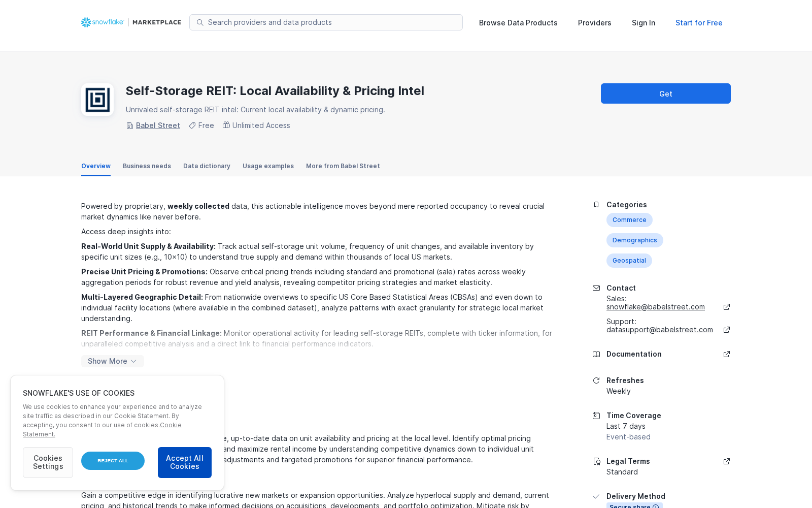Select the Geospatial category tag
This screenshot has width=812, height=508.
(x=629, y=261)
